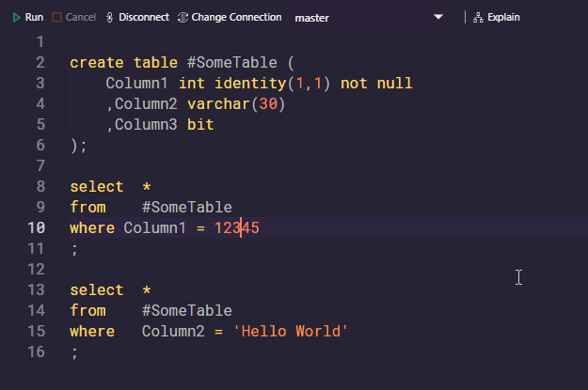The height and width of the screenshot is (390, 588).
Task: Place cursor on 'Hello World' string
Action: tap(291, 332)
